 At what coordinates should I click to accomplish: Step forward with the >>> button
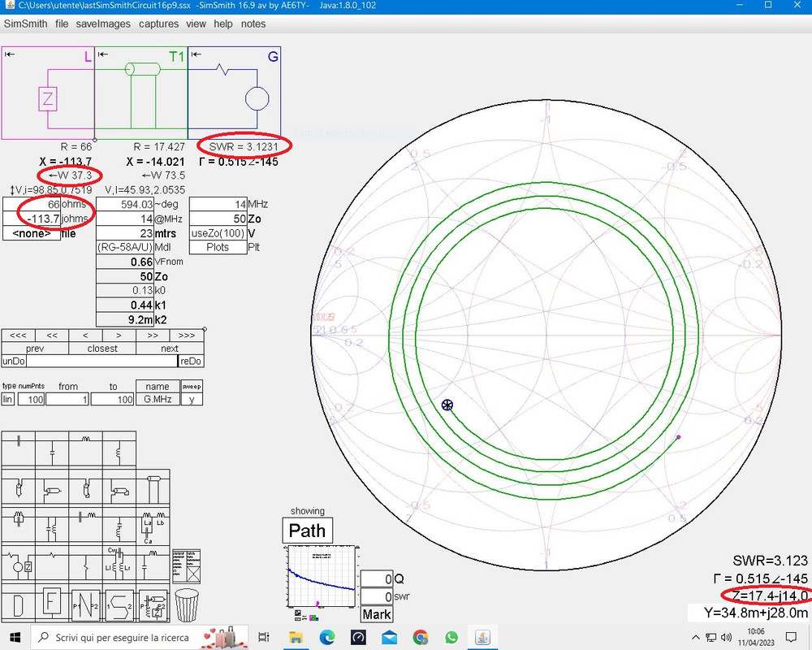(x=187, y=336)
